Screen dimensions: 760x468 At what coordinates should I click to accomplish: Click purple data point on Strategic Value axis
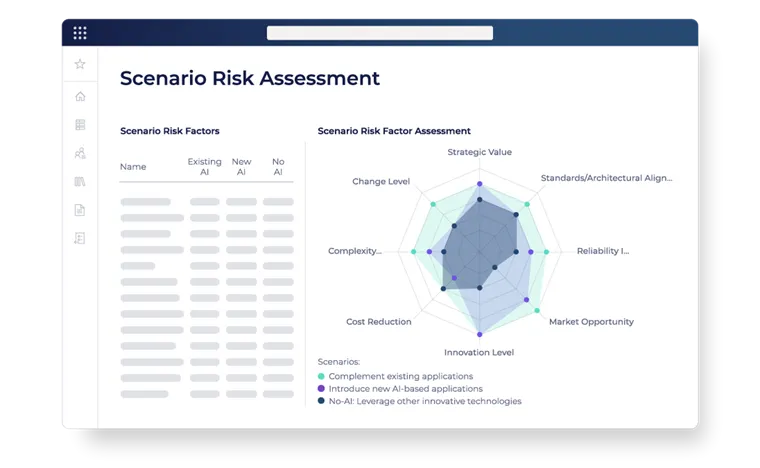479,184
